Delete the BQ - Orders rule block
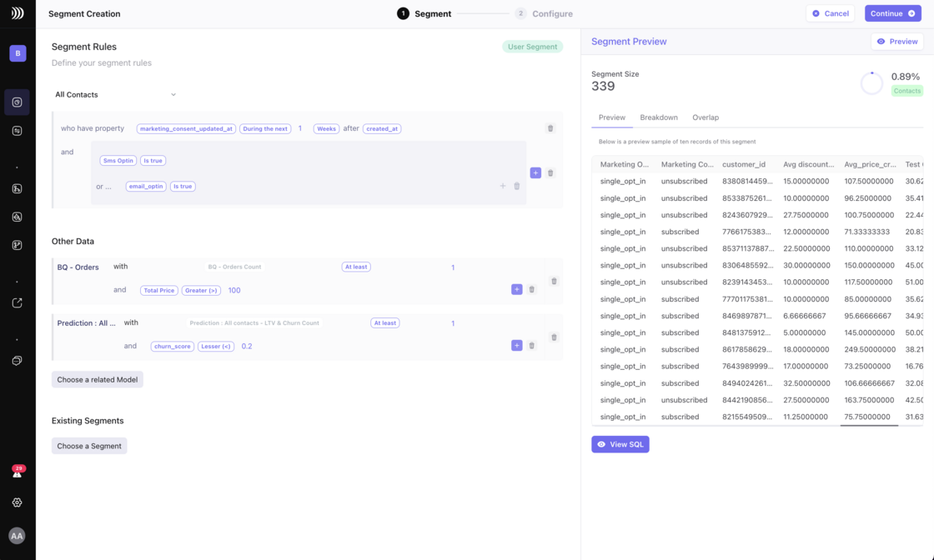 tap(554, 281)
